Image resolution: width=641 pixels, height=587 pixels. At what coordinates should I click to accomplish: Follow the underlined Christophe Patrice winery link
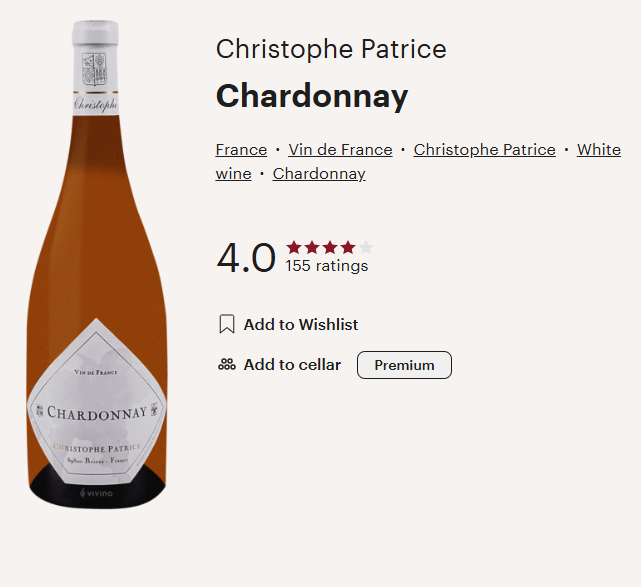484,150
